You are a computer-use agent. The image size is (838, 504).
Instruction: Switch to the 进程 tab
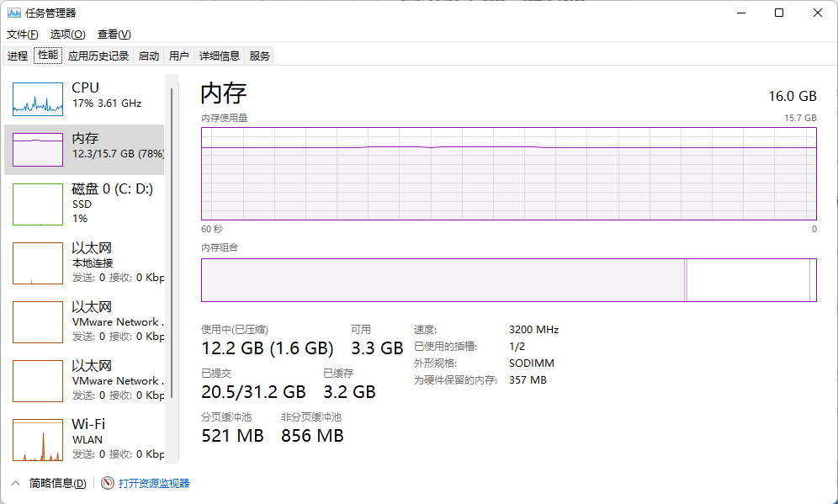(x=18, y=56)
